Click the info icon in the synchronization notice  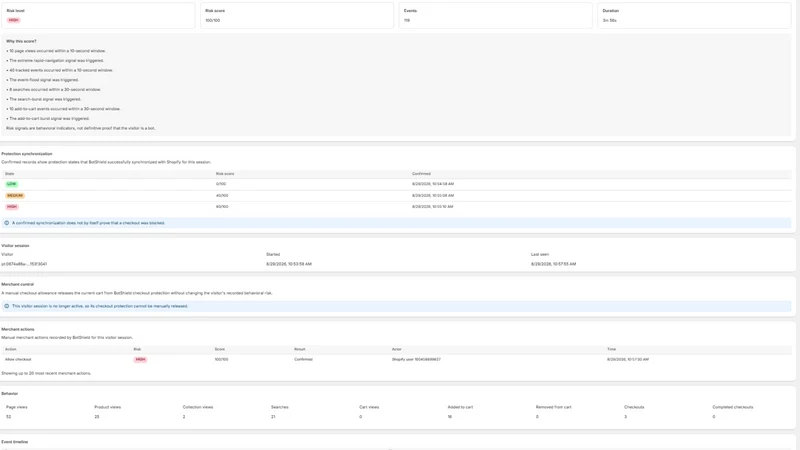(x=7, y=223)
